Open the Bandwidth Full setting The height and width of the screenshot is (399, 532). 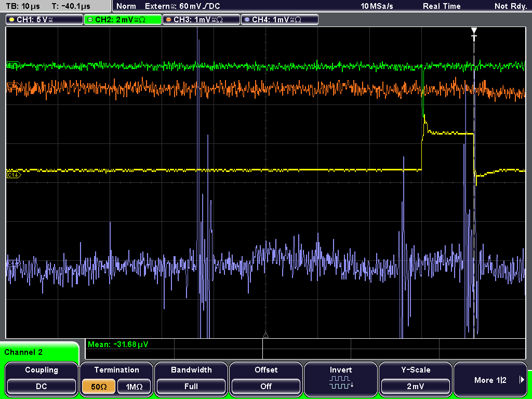[x=191, y=378]
